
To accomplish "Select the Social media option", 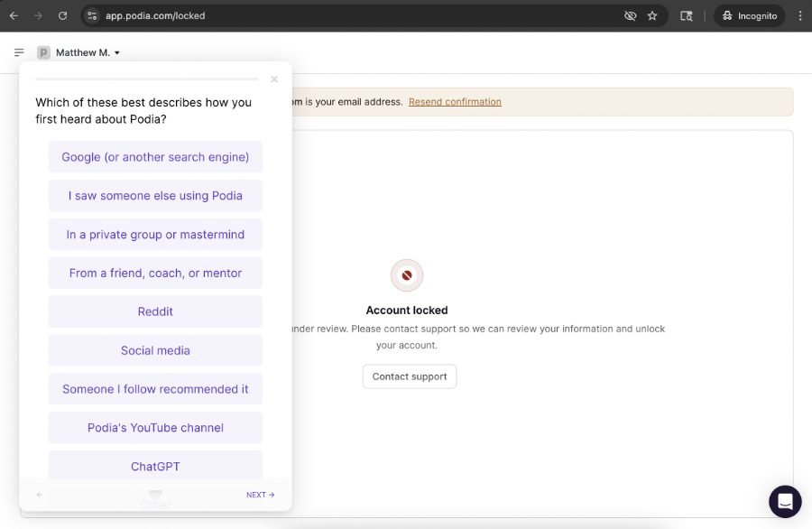I will point(155,350).
